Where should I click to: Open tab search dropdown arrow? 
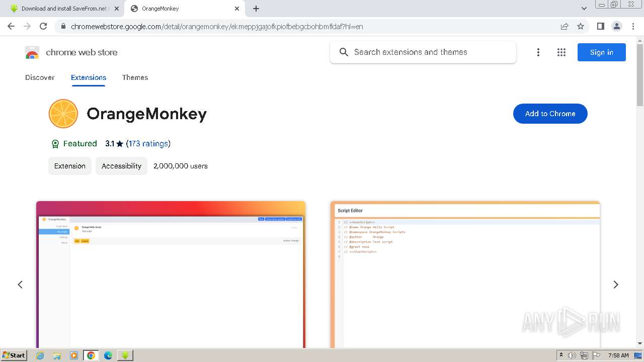(584, 9)
